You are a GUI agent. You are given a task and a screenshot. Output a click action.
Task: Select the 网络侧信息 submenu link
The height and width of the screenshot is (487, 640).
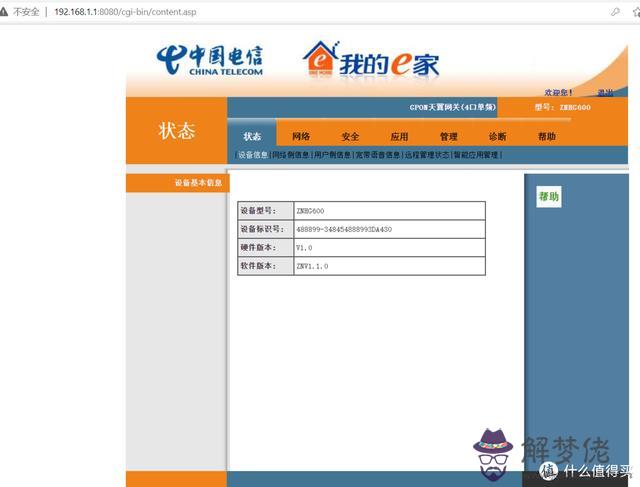pyautogui.click(x=291, y=155)
